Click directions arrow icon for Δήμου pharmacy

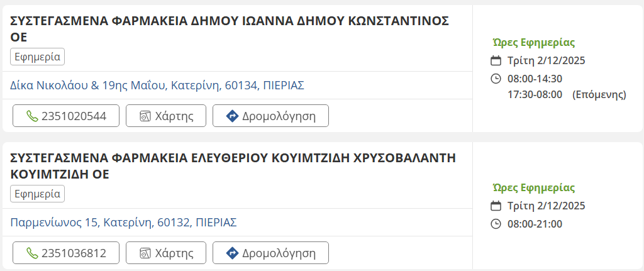232,116
